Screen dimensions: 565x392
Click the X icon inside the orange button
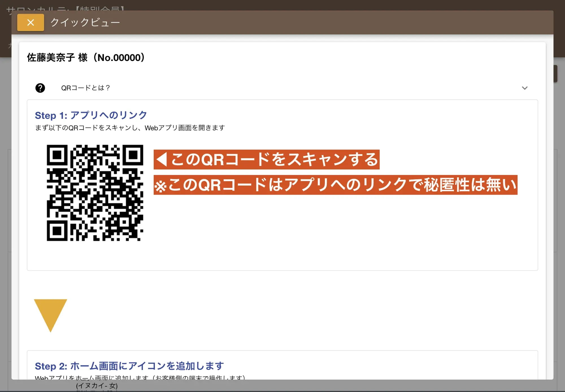point(30,22)
